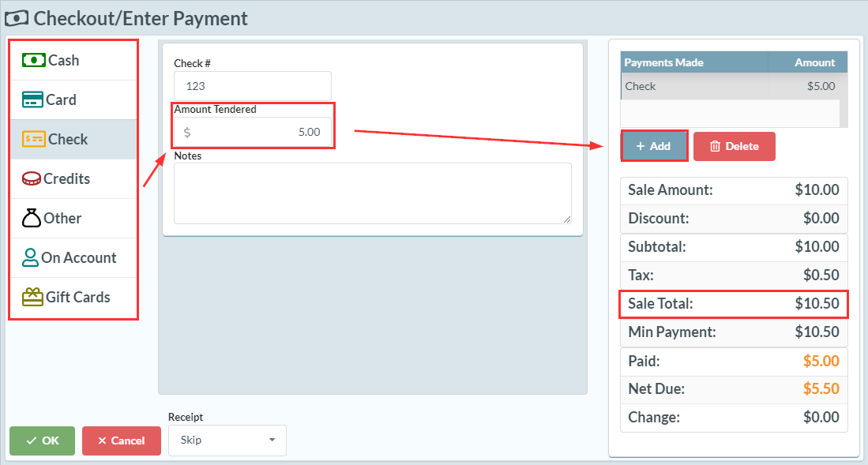Switch to Gift Cards payment label
The image size is (868, 465).
(78, 297)
